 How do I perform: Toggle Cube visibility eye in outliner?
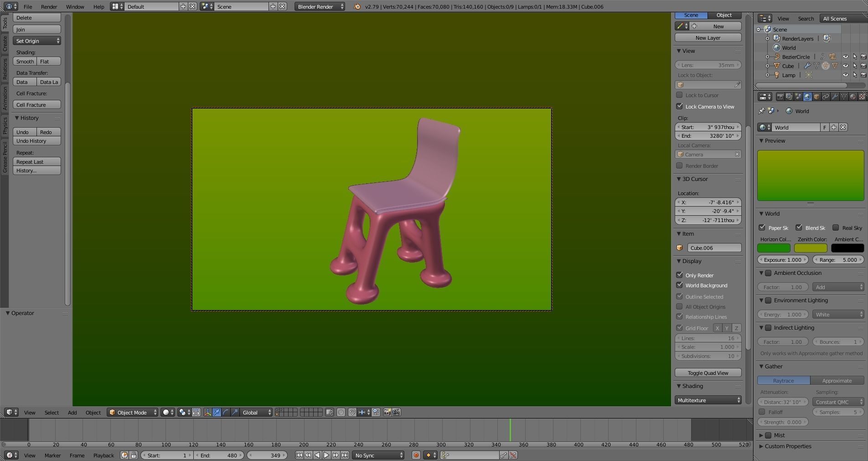[846, 66]
